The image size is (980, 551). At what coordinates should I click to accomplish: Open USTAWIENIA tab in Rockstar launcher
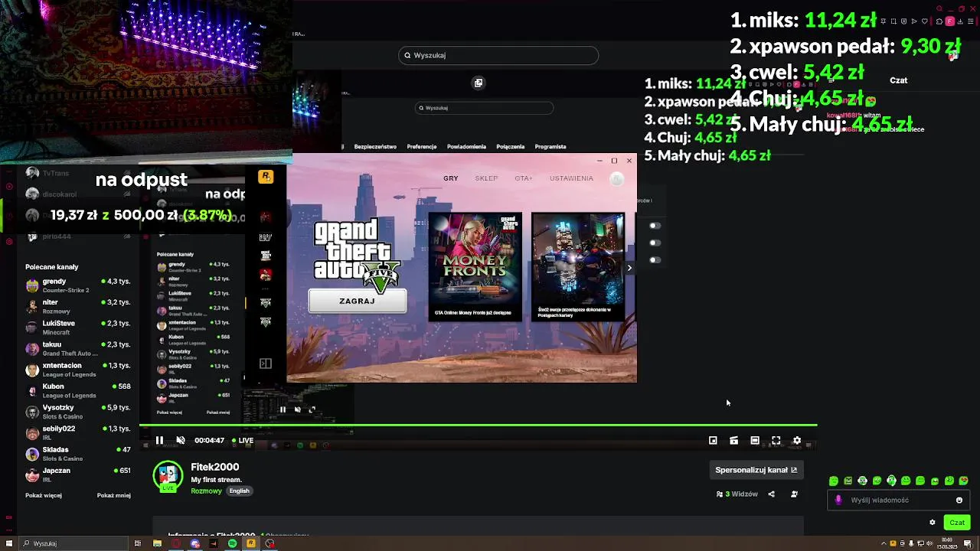click(x=571, y=178)
